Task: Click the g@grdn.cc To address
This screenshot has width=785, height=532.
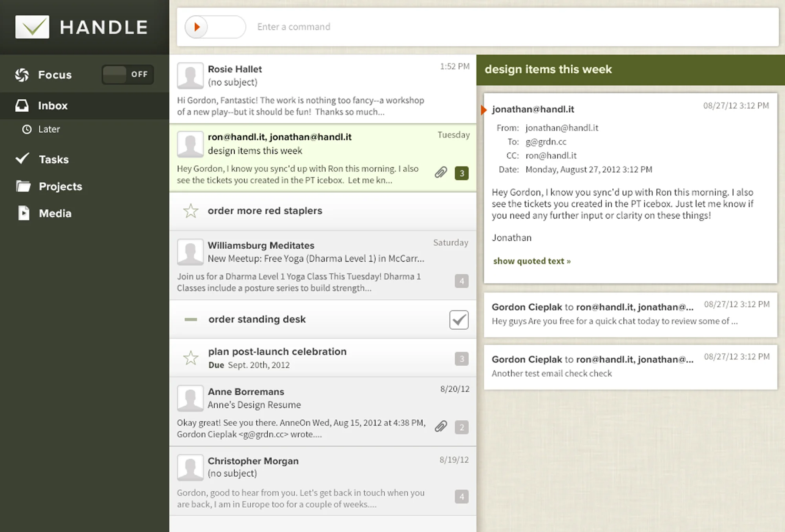Action: coord(546,142)
